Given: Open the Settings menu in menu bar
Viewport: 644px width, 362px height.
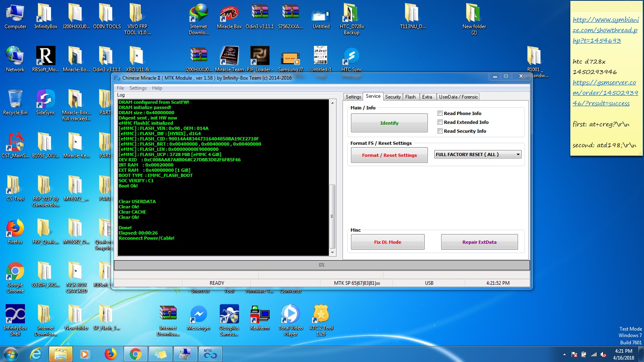Looking at the screenshot, I should (x=138, y=88).
